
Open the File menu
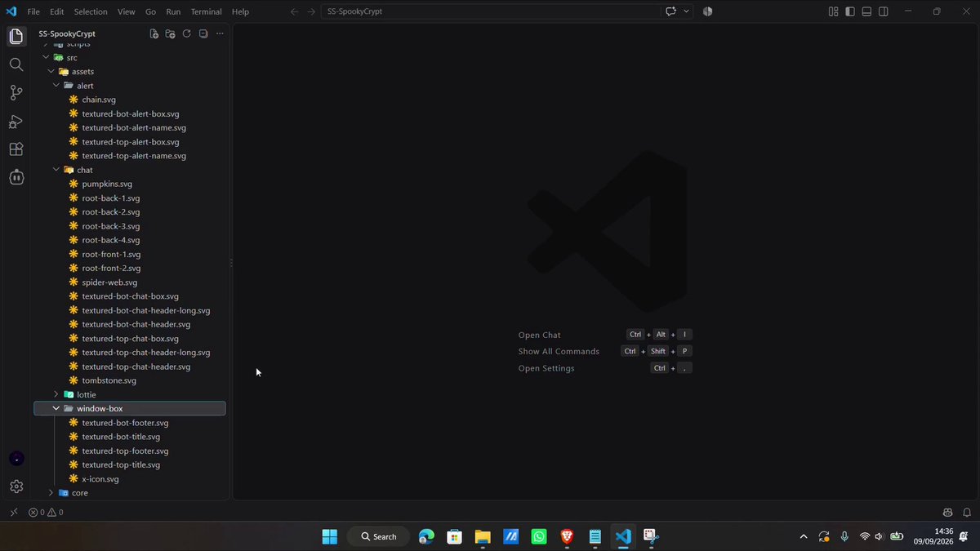(33, 11)
